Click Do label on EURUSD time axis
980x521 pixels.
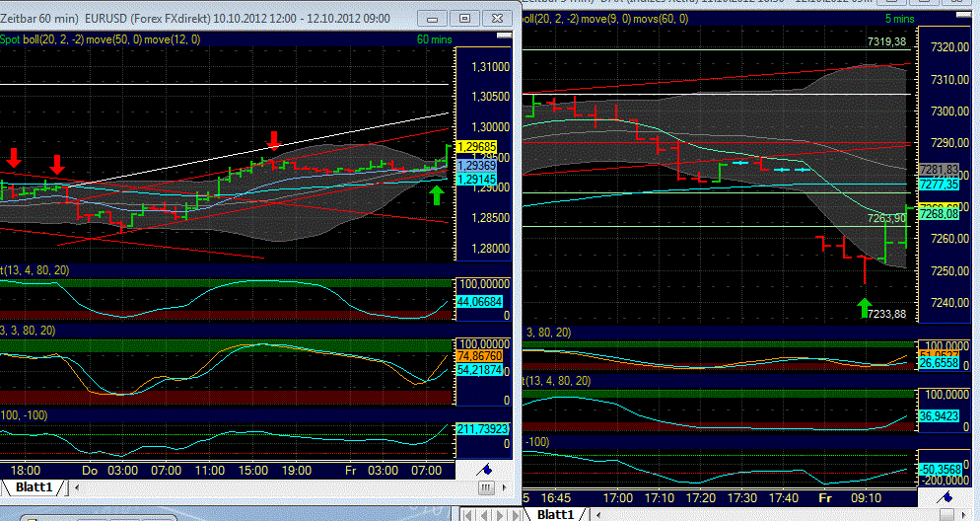(x=90, y=471)
